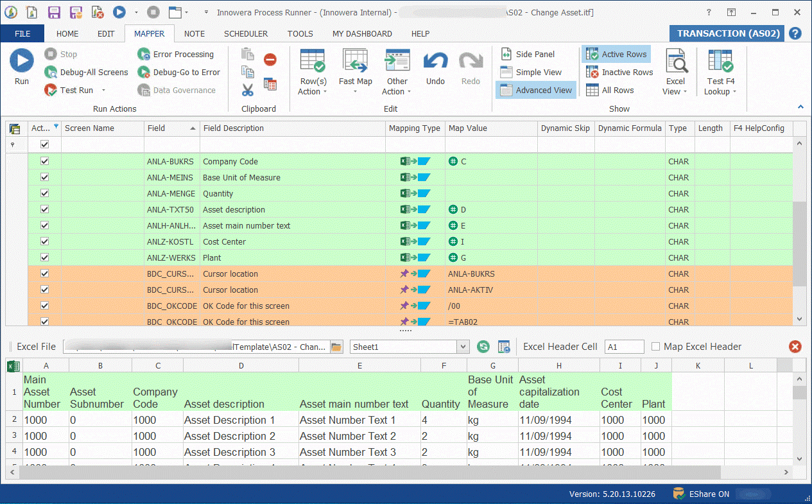Open the TOOLS ribbon tab
The image size is (812, 504).
tap(300, 33)
